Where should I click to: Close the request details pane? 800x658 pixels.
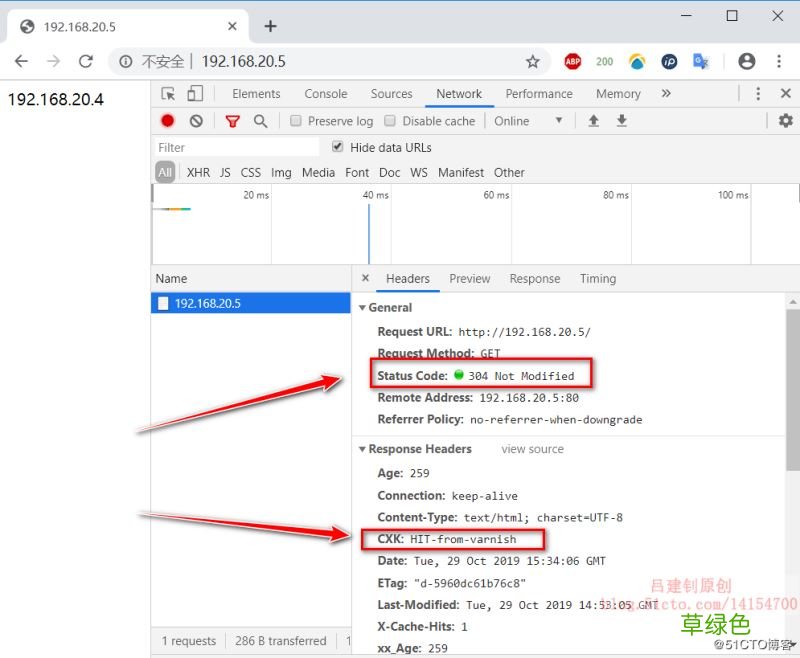coord(365,278)
